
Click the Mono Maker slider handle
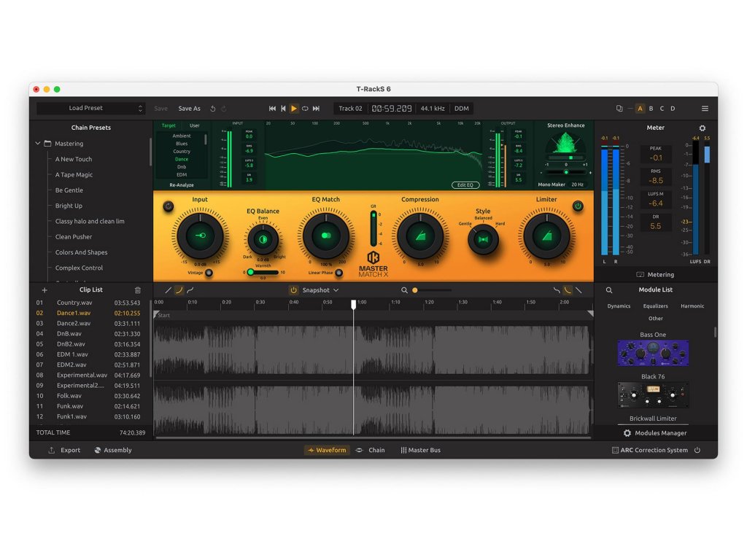tap(566, 172)
